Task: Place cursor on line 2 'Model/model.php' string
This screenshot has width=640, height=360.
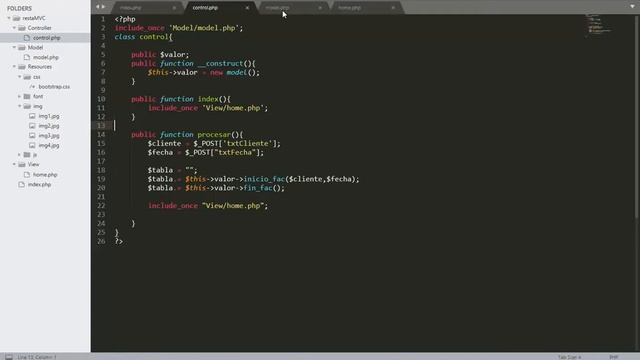Action: coord(204,28)
